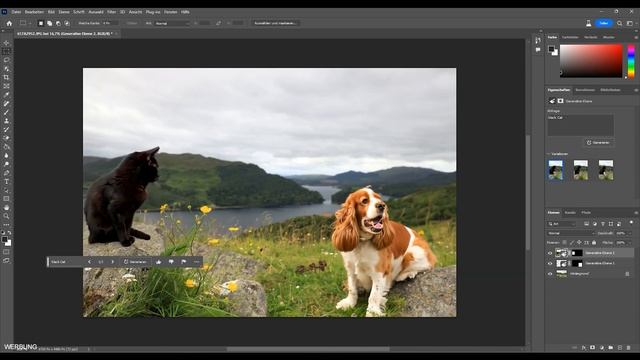Click the rainbow hue slider strip
This screenshot has width=640, height=360.
tap(631, 61)
